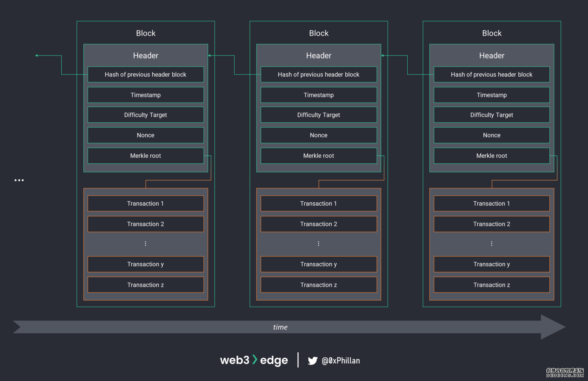Viewport: 588px width, 381px height.
Task: Click Difficulty Target in the leftmost block
Action: coord(146,115)
